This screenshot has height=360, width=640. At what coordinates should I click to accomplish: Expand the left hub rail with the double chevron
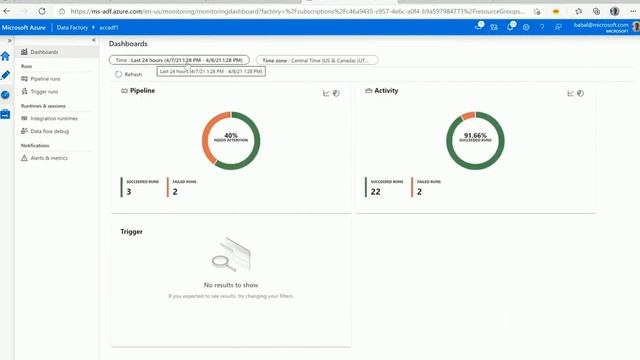click(10, 40)
